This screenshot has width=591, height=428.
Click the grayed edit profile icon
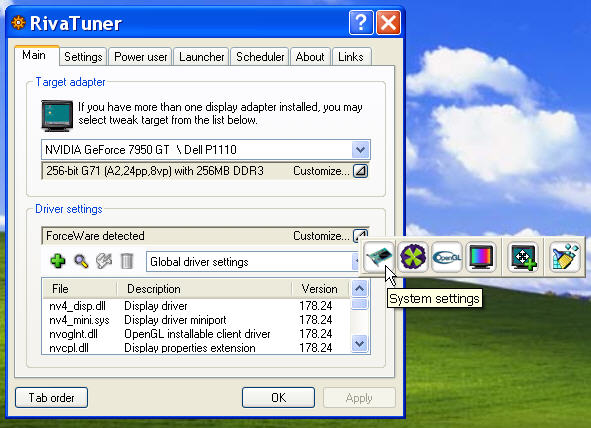tap(104, 261)
